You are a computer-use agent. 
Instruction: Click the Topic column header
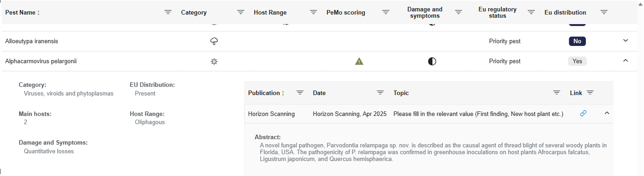pos(401,93)
